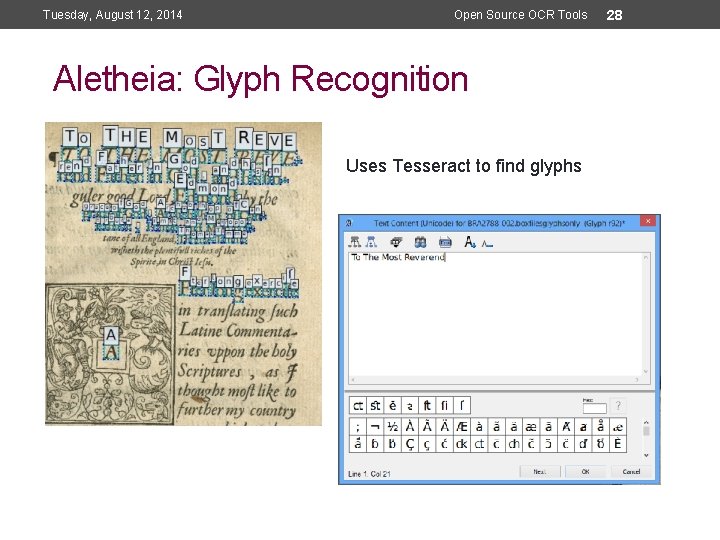Viewport: 720px width, 540px height.
Task: Select the 'R' glyph box in 'REVE'
Action: 243,137
